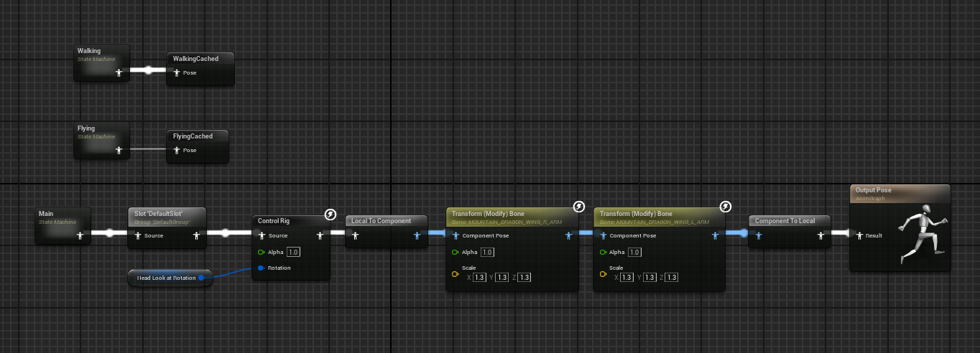Image resolution: width=980 pixels, height=353 pixels.
Task: Select the Local To Component node title
Action: pos(381,220)
